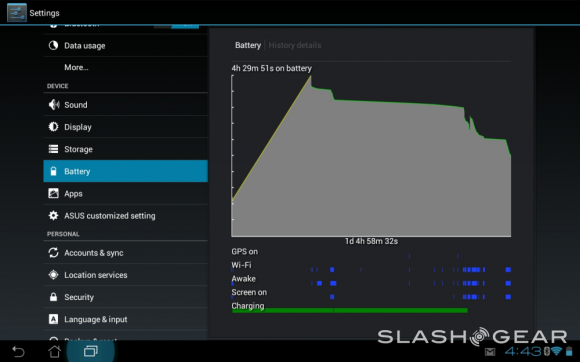
Task: Click the '1d 4h 58m 32s' duration label
Action: 371,241
